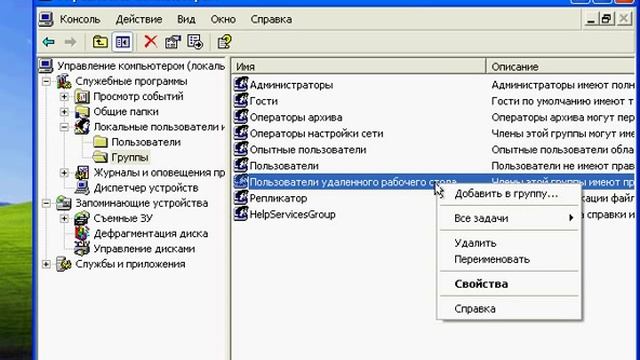Expand Общие папки node
This screenshot has height=360, width=640.
tap(64, 112)
